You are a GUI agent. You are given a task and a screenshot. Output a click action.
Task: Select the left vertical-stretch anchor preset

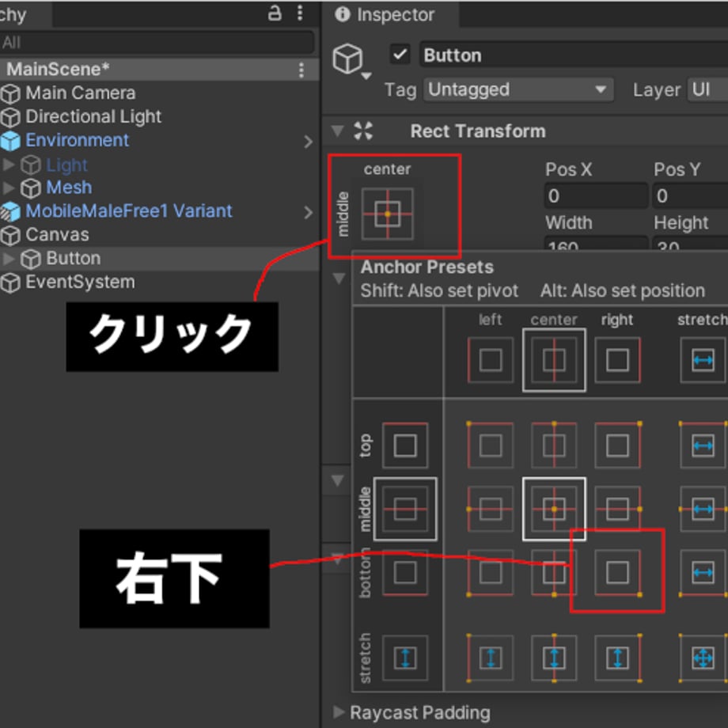coord(491,658)
